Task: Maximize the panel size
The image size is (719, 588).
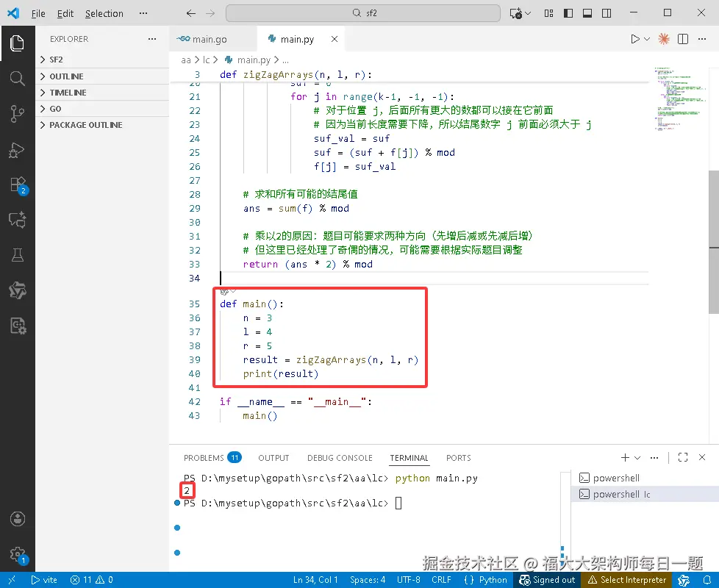Action: pos(683,457)
